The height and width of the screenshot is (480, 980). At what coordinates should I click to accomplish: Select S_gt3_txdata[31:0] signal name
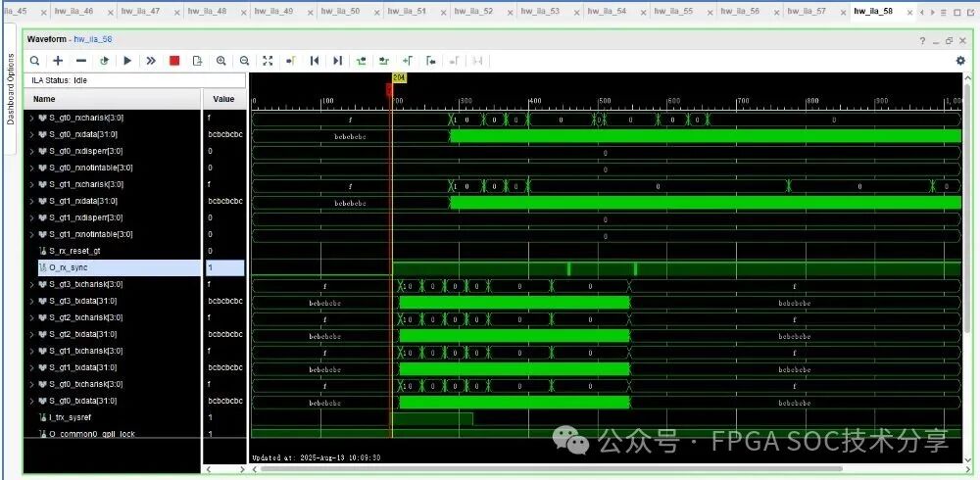(x=83, y=301)
